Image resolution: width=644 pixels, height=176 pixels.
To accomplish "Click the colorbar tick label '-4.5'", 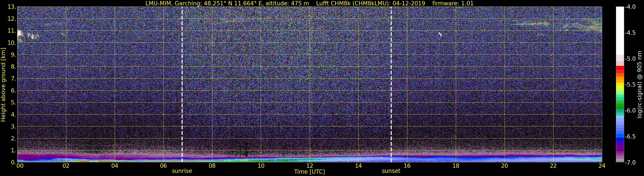I will (x=630, y=33).
